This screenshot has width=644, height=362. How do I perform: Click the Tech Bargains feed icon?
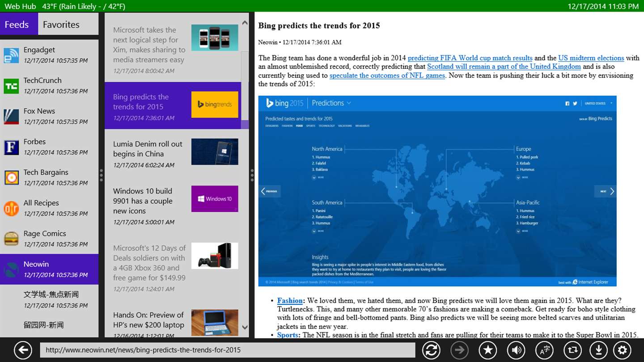pos(11,177)
